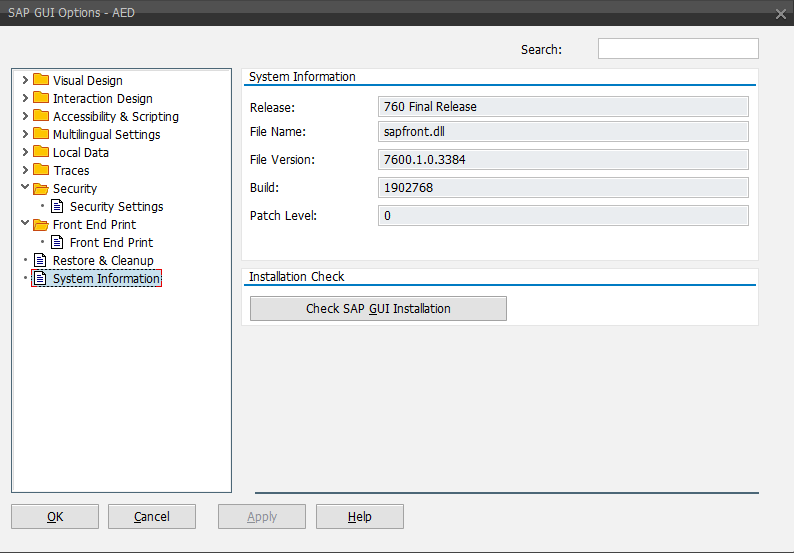Click the Patch Level: label

click(x=283, y=215)
